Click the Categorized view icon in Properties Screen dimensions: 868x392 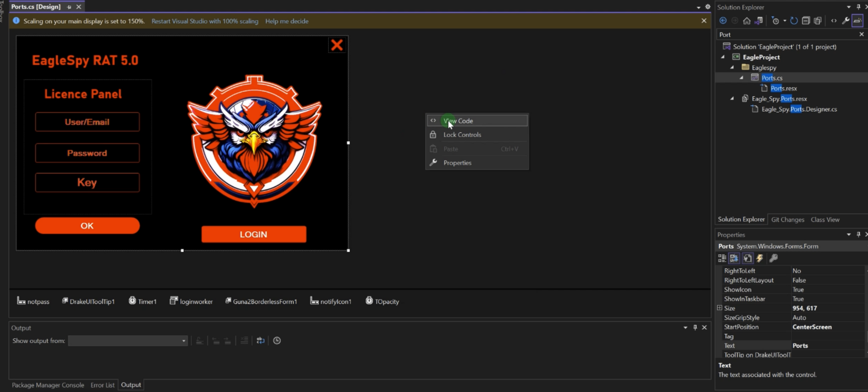click(x=722, y=258)
